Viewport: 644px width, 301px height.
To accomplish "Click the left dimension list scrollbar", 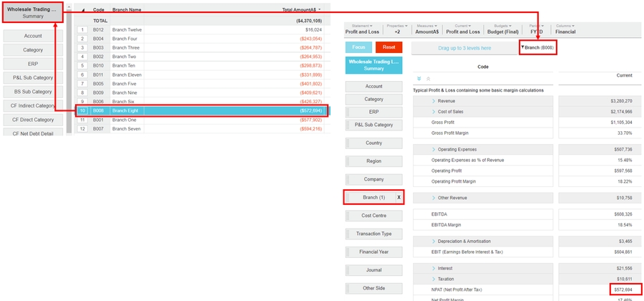I will pos(69,72).
